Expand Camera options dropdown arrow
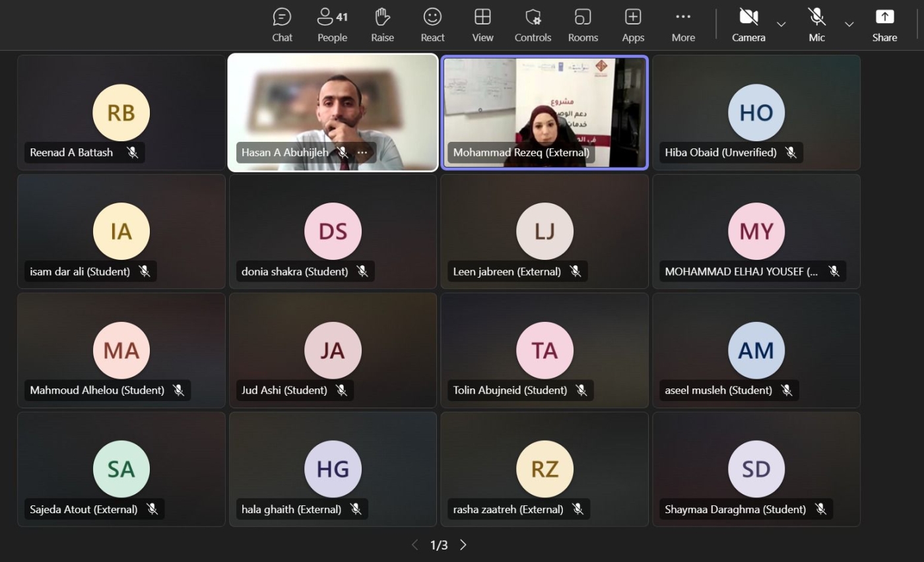Screen dimensions: 924x562 coord(781,24)
